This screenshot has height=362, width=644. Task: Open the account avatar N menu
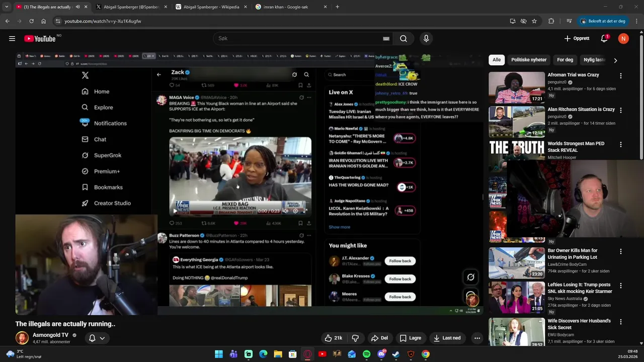coord(623,39)
